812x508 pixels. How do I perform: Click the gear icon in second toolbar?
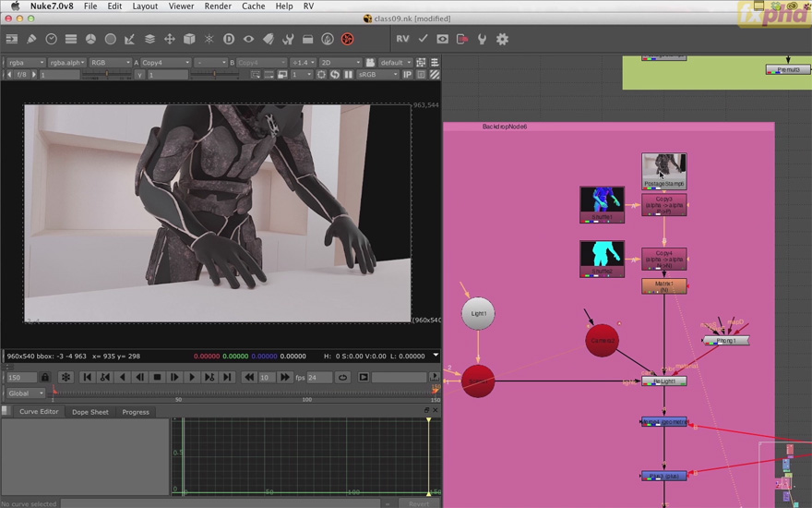[502, 39]
